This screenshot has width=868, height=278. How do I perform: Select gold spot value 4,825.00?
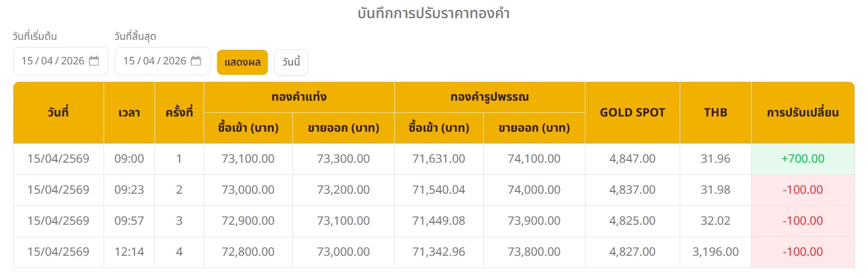click(x=632, y=221)
